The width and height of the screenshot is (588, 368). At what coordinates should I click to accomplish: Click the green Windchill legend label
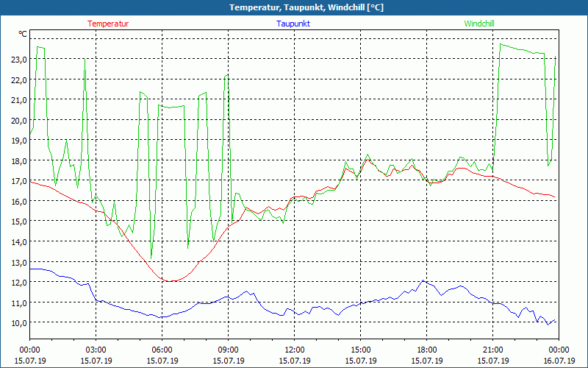479,24
